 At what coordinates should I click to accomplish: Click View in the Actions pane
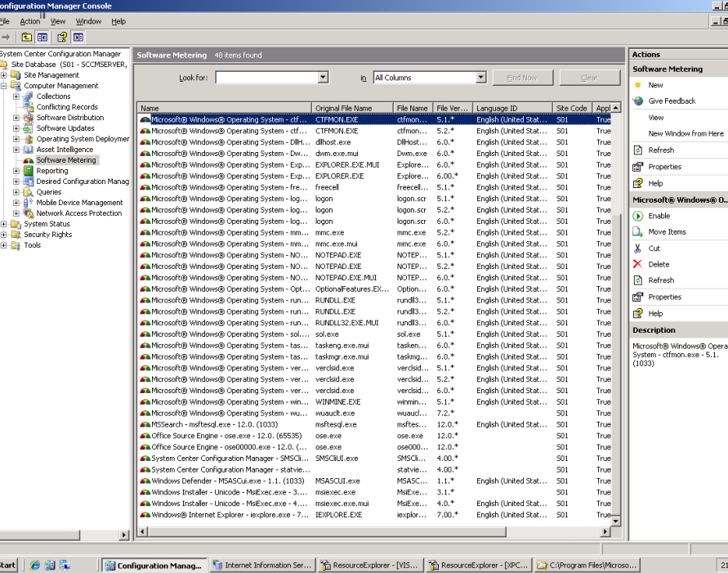pos(656,118)
